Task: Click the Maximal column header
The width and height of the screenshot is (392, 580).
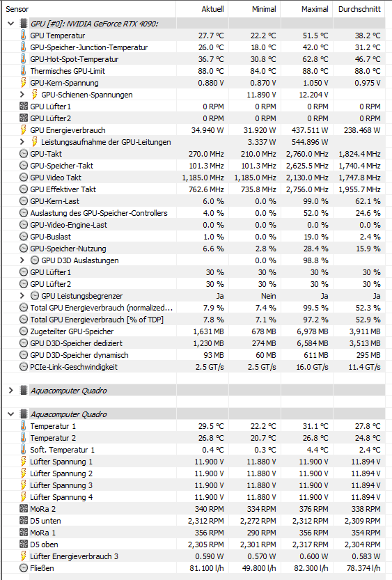Action: point(306,9)
